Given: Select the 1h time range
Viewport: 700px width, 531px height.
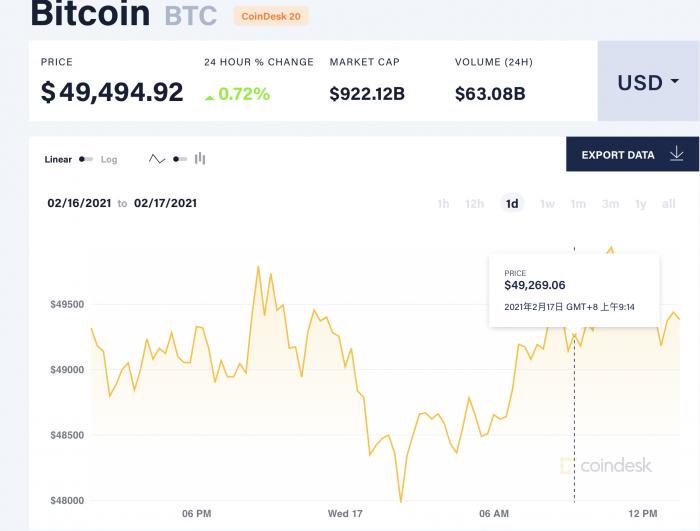Looking at the screenshot, I should pyautogui.click(x=443, y=204).
